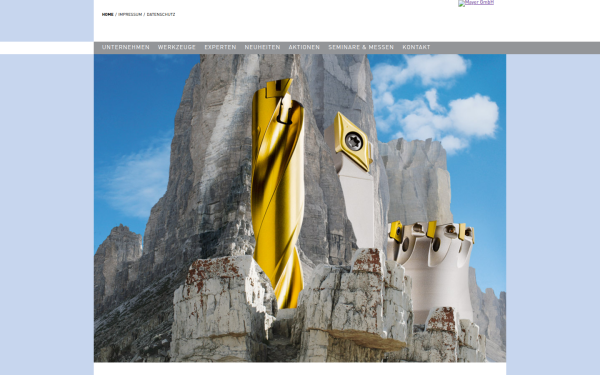Click the Mayer GmbH logo link

(476, 3)
